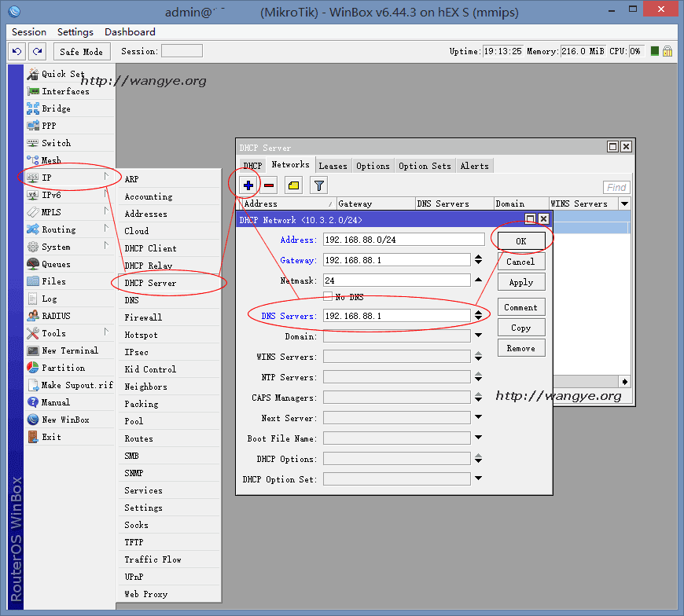Switch to the Alerts tab

tap(475, 166)
